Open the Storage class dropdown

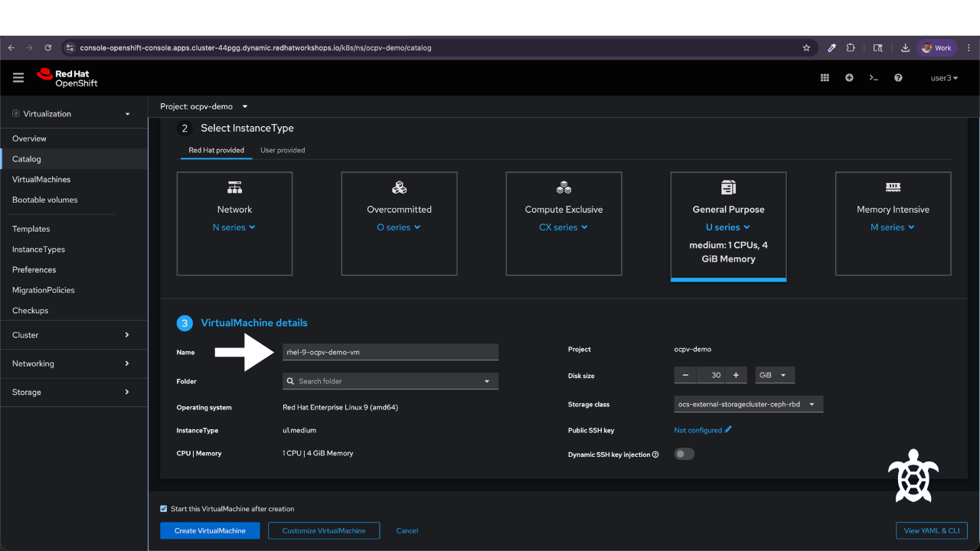(749, 404)
